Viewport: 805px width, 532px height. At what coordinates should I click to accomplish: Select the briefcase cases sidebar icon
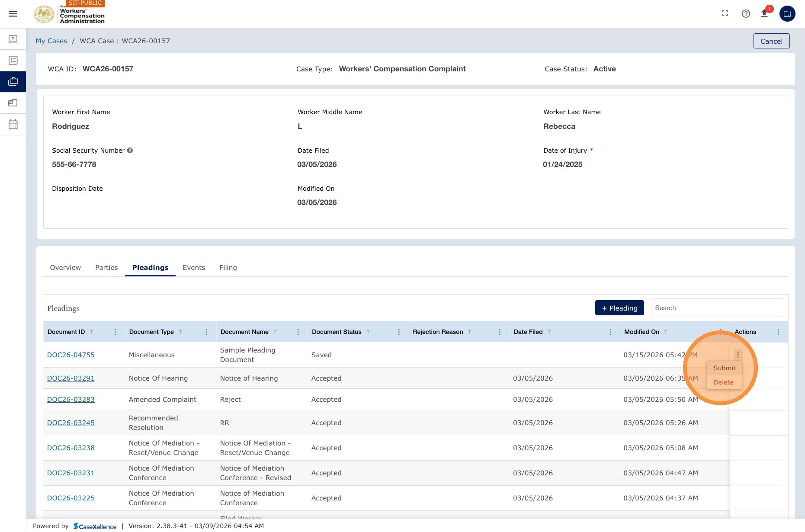pos(13,82)
